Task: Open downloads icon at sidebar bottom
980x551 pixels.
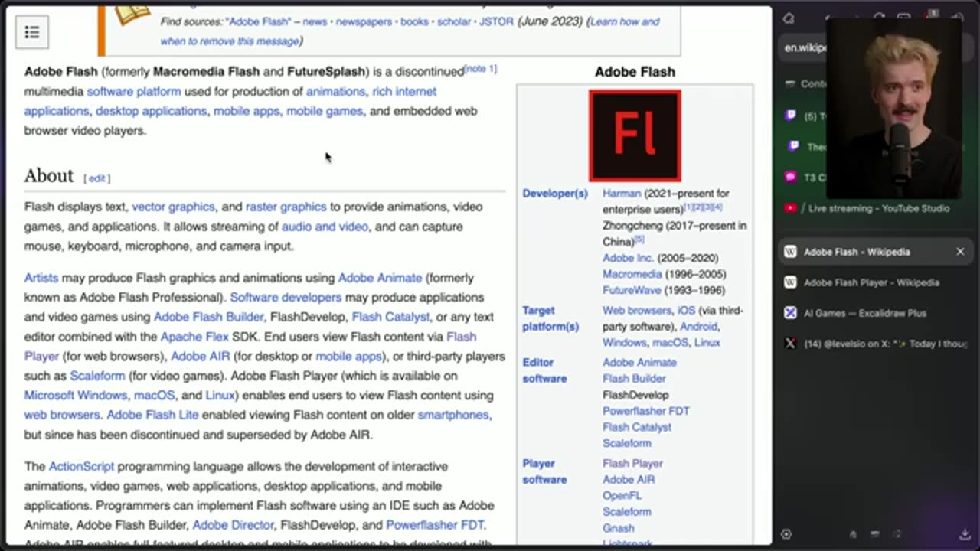Action: click(x=965, y=534)
